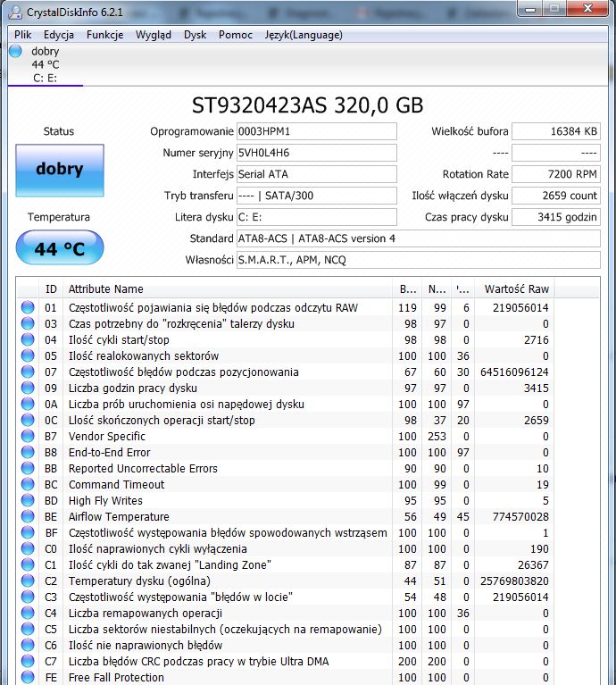Click the minimize button in the title bar
Screen dimensions: 616x685
click(x=530, y=9)
